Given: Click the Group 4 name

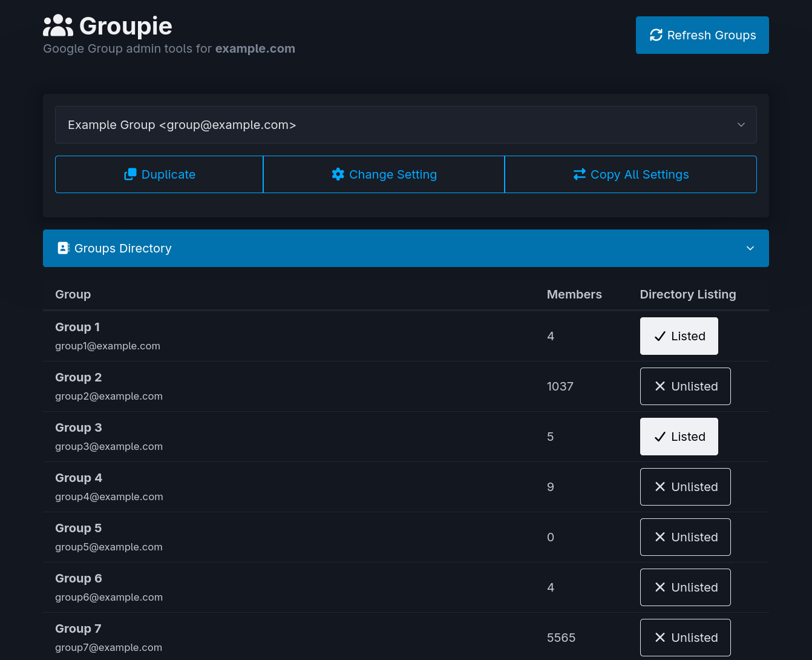Looking at the screenshot, I should (x=79, y=478).
